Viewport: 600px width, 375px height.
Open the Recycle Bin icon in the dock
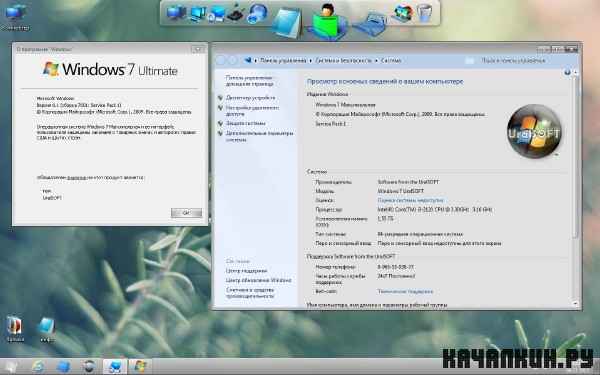[424, 13]
